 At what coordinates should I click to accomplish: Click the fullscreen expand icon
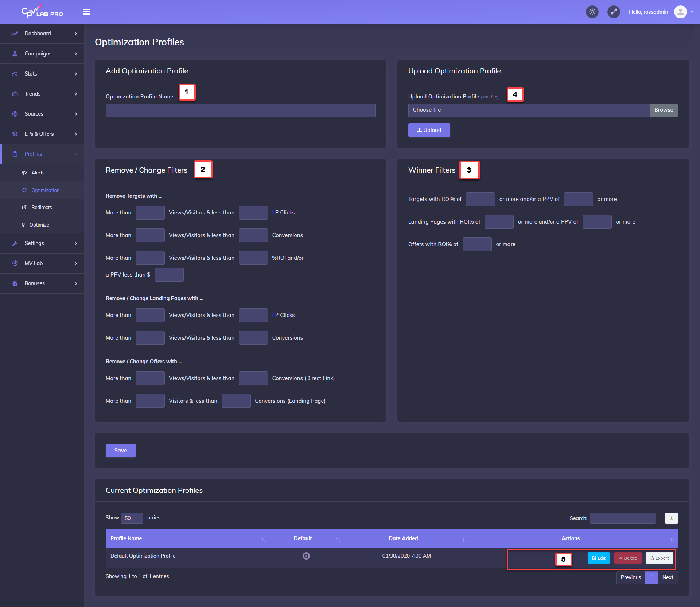coord(614,12)
